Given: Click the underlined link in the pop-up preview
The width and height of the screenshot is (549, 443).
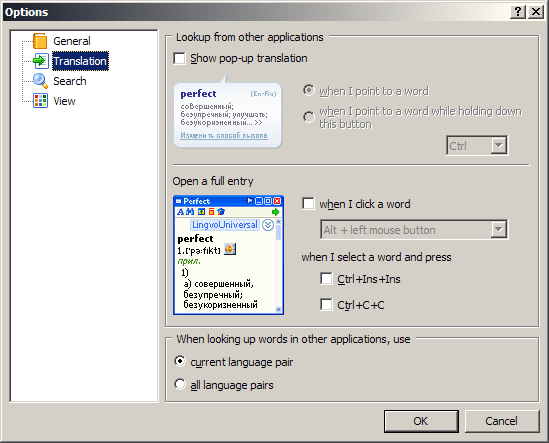Looking at the screenshot, I should tap(224, 136).
